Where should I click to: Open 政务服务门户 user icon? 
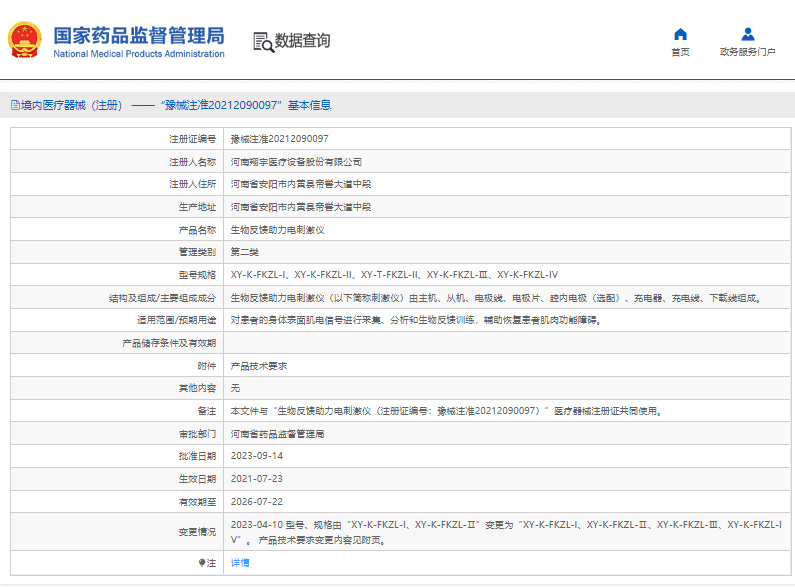point(747,34)
